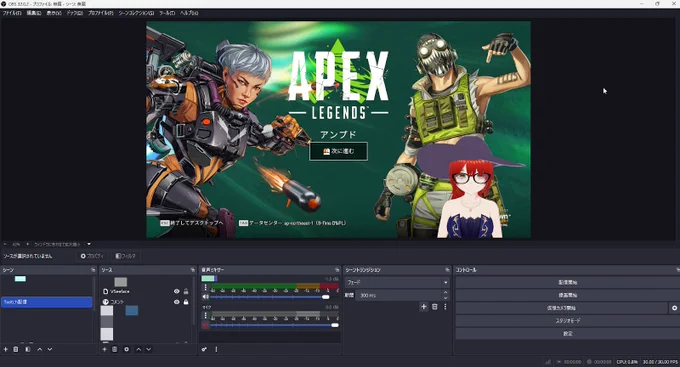Zoom out preview with minus icon
Viewport: 680px width, 367px height.
pos(6,244)
